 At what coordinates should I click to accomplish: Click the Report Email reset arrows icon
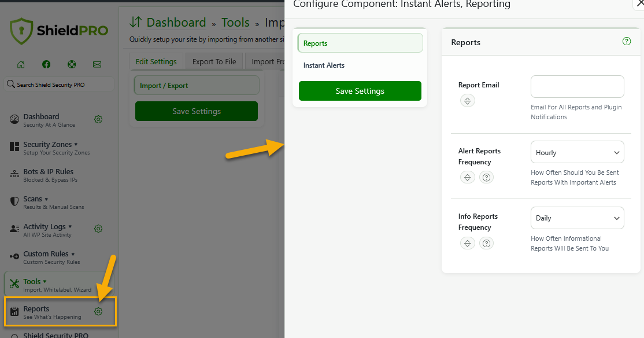(x=468, y=101)
